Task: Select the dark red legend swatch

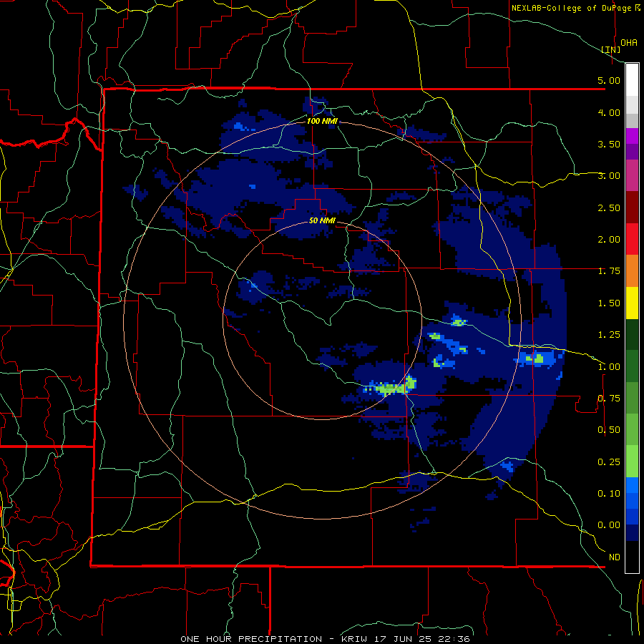Action: [x=632, y=208]
